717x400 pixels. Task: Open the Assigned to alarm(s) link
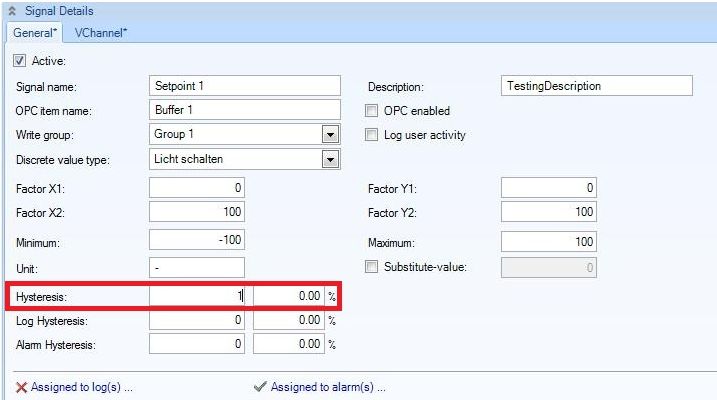[328, 387]
